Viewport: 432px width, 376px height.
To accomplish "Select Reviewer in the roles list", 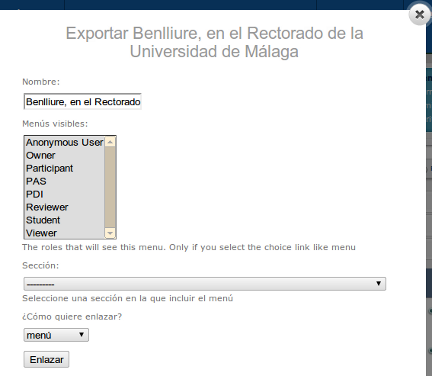I will 64,207.
